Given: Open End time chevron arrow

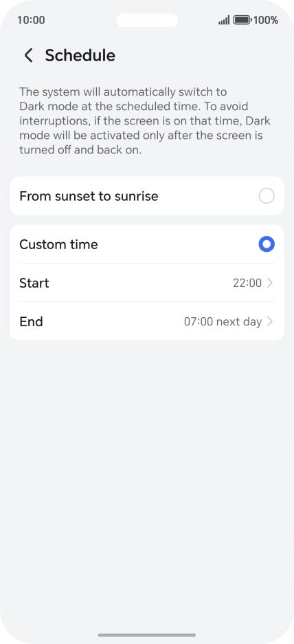Looking at the screenshot, I should [x=270, y=321].
